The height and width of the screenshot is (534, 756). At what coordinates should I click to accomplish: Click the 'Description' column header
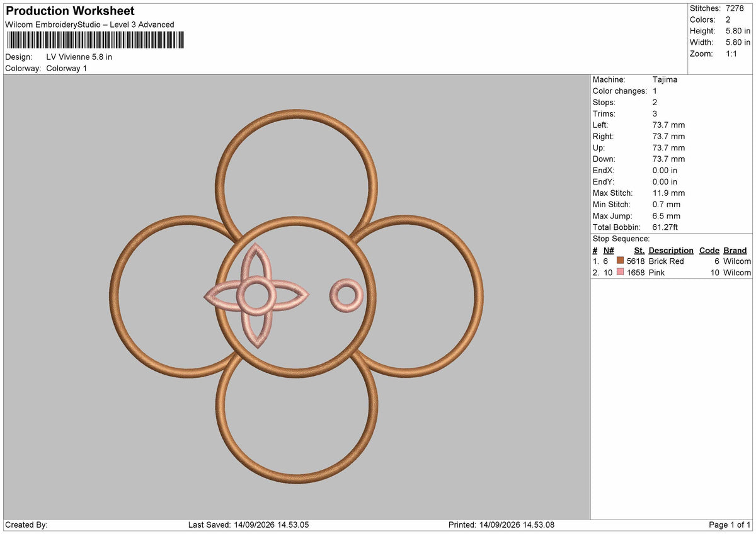pos(671,250)
